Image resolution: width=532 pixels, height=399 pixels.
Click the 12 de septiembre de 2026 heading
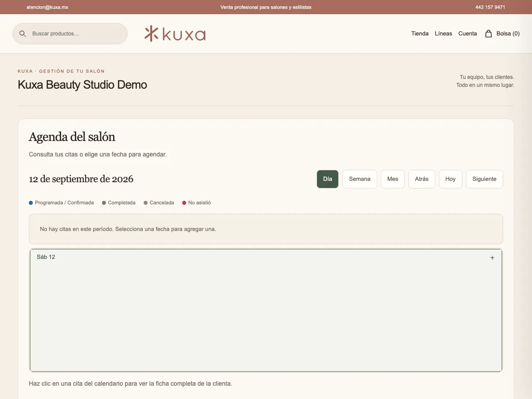[x=81, y=179]
